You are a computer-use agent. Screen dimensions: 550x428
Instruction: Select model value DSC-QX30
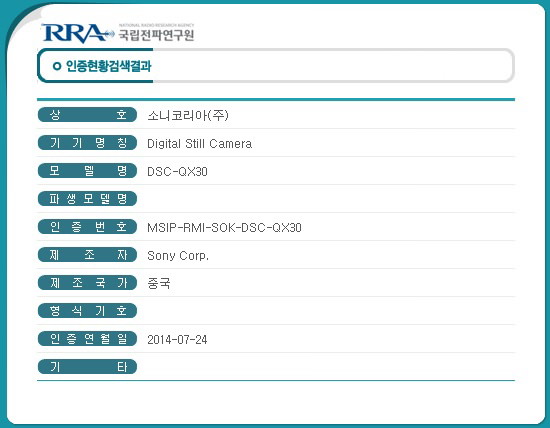tap(177, 172)
